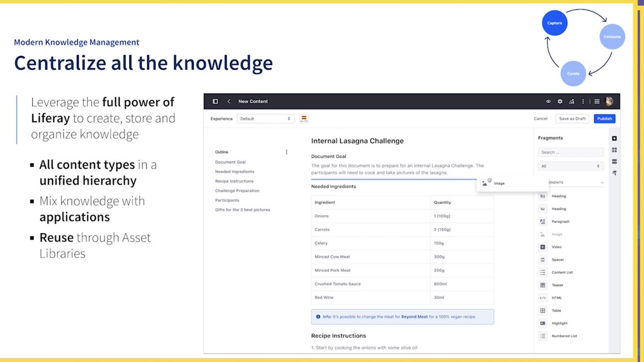
Task: Select the Red Wine cell
Action: [x=371, y=297]
